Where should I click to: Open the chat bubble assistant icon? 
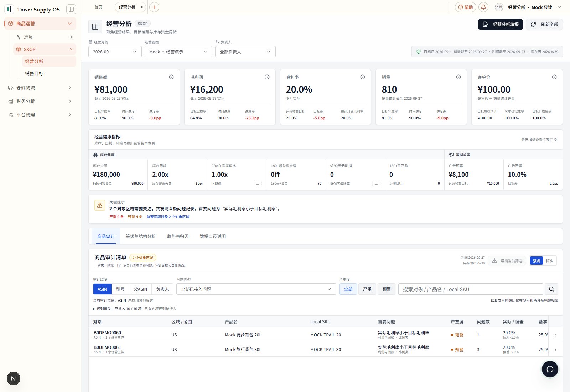(x=550, y=369)
